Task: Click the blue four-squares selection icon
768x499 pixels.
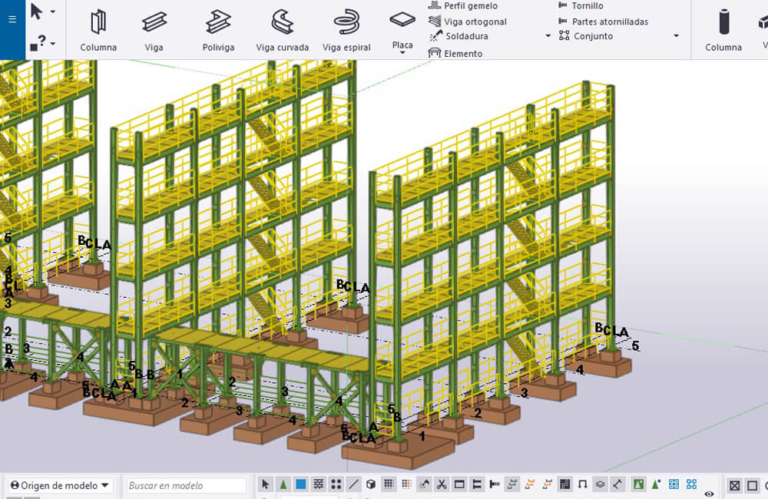Action: [x=692, y=484]
